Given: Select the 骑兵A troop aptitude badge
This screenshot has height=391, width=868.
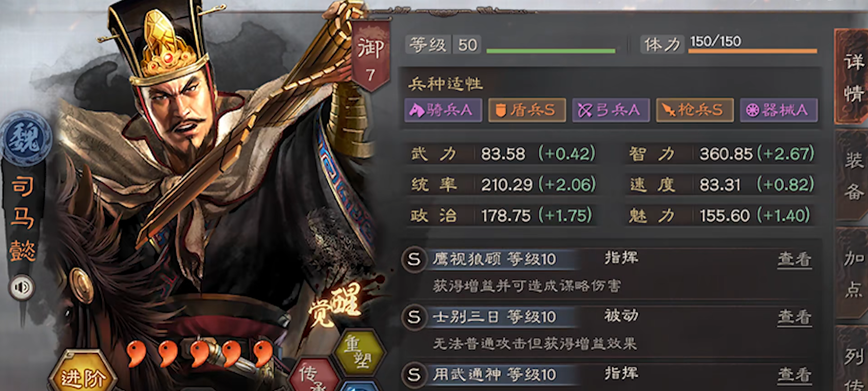Looking at the screenshot, I should tap(443, 110).
